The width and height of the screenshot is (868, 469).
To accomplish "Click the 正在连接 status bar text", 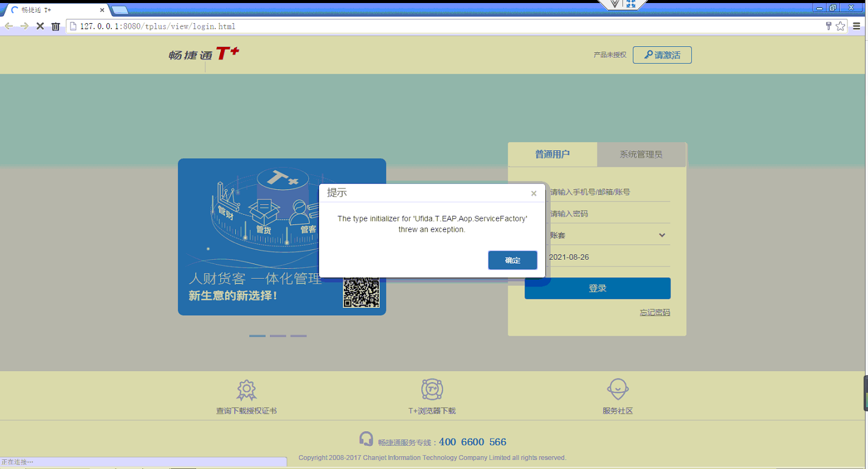I will coord(18,462).
